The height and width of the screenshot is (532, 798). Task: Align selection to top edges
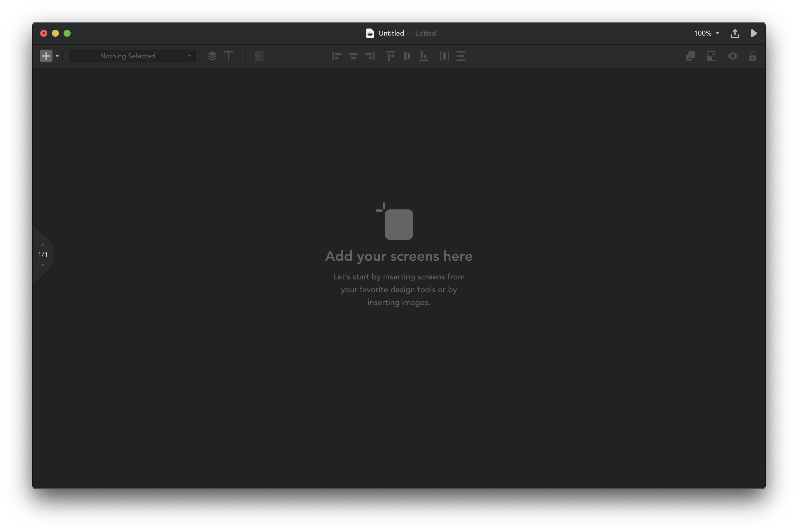tap(391, 56)
